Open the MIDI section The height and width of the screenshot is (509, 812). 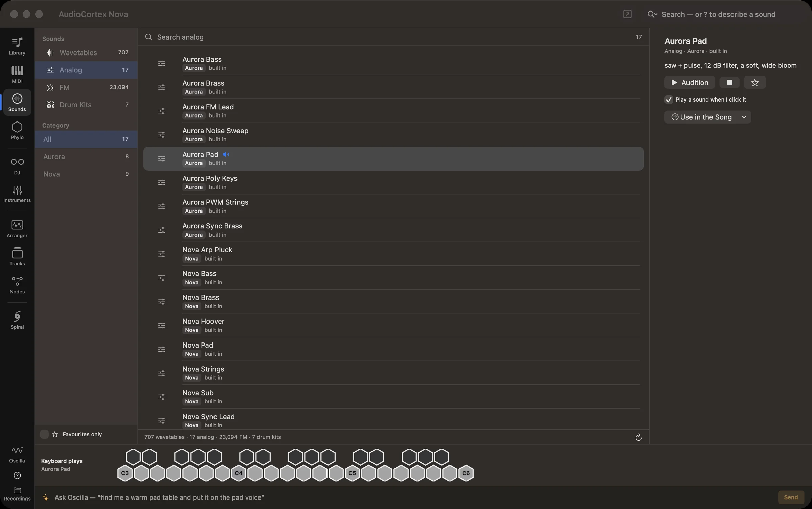coord(17,74)
